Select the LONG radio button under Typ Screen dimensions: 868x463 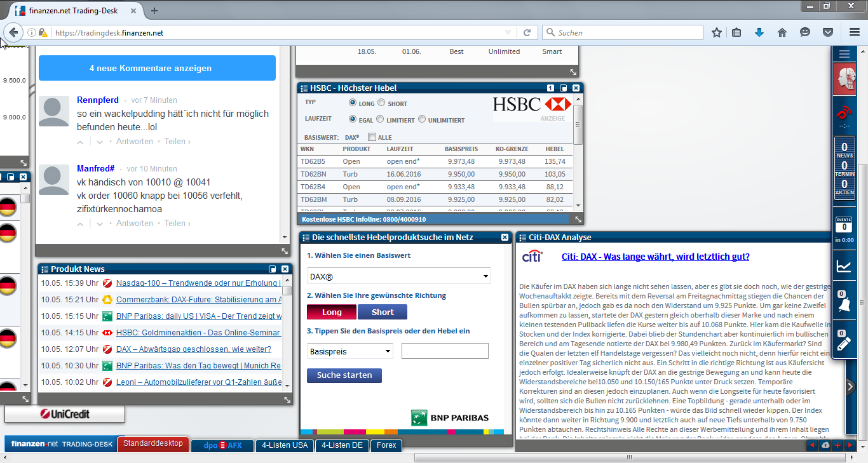(353, 103)
